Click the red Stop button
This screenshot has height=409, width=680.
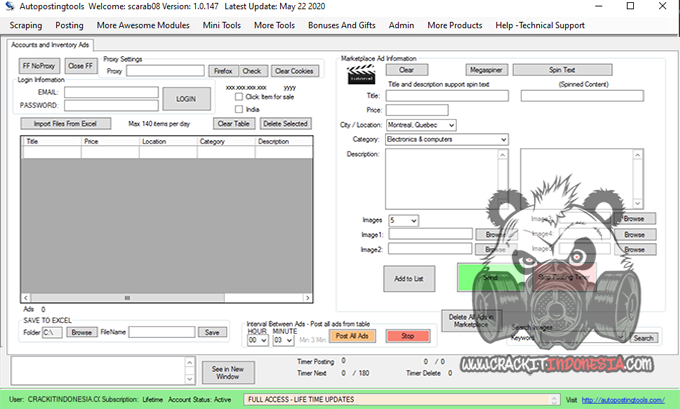408,336
